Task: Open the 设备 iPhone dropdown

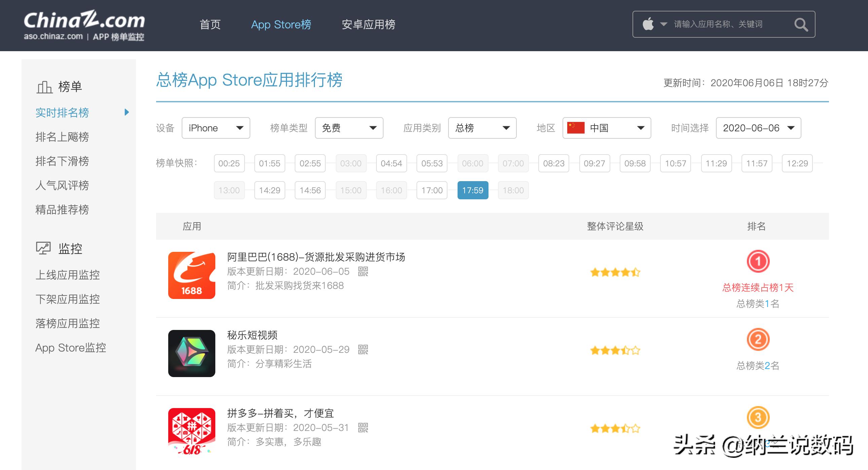Action: point(216,128)
